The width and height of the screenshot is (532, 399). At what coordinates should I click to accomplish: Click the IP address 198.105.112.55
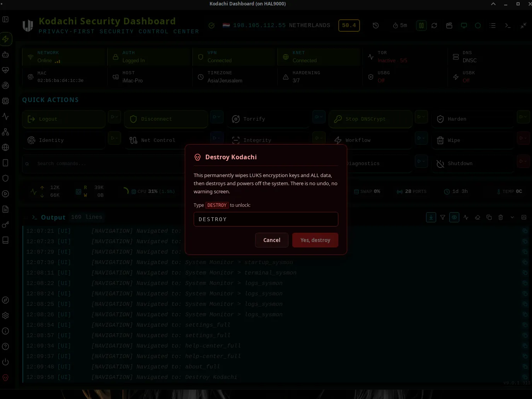coord(259,26)
